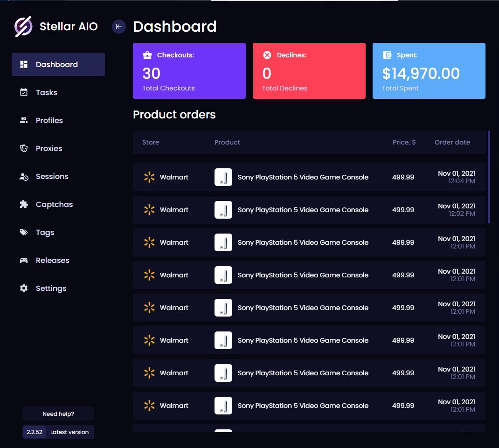Click the Product orders heading
Viewport: 499px width, 448px height.
(x=174, y=115)
